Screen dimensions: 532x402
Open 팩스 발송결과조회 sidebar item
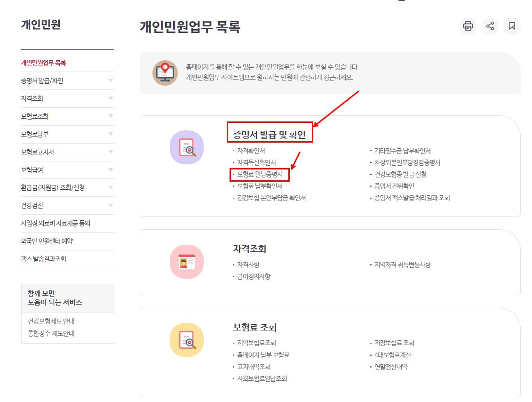pos(43,259)
